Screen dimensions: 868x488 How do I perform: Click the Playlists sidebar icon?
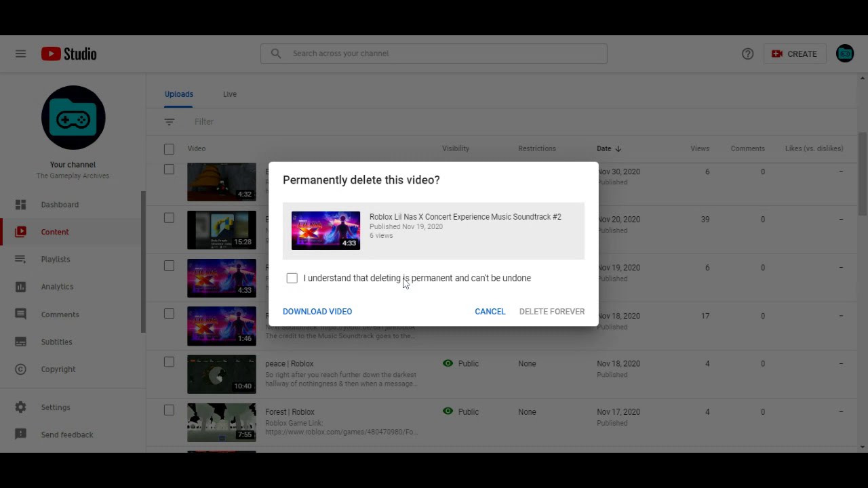click(x=20, y=260)
